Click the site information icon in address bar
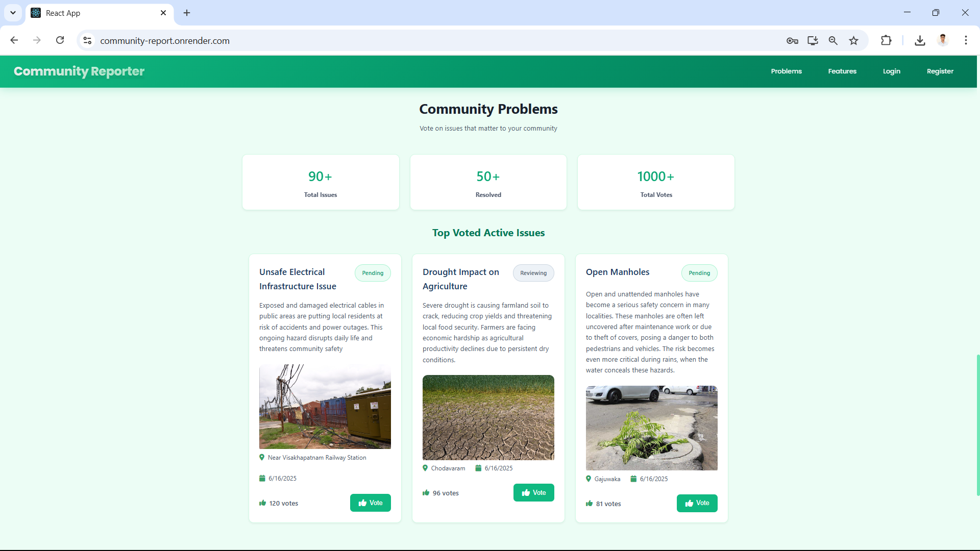This screenshot has width=980, height=551. 88,41
